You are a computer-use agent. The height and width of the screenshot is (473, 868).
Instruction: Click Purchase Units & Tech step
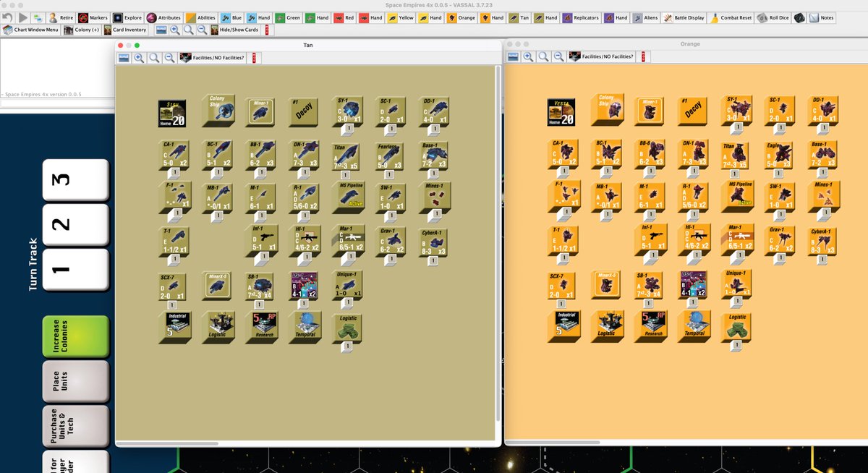click(75, 426)
